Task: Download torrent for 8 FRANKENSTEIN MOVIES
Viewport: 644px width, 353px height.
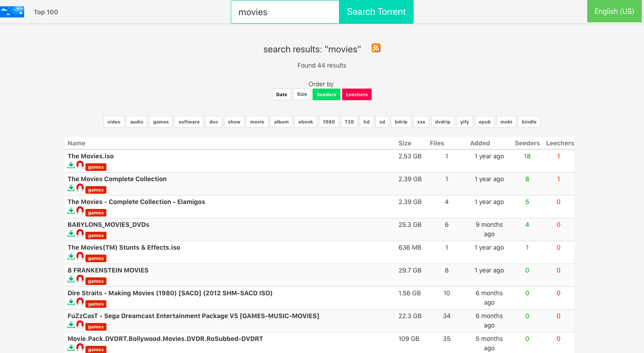Action: (71, 279)
